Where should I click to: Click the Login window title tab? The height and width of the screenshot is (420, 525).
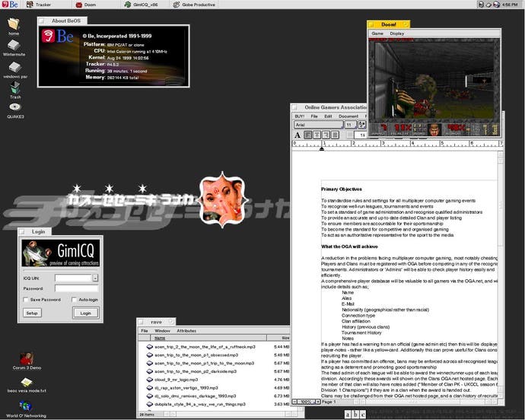click(x=35, y=231)
